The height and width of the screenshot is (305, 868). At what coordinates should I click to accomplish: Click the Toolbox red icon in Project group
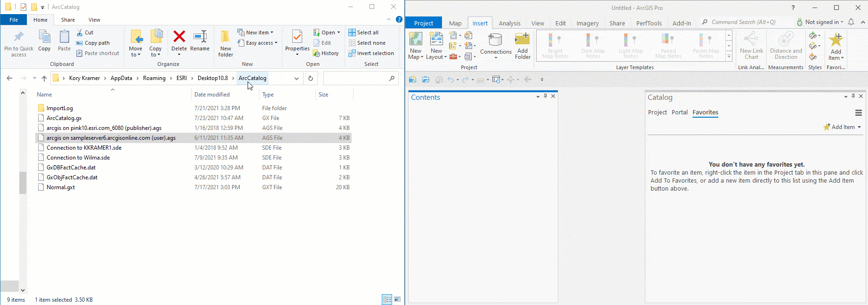(453, 56)
